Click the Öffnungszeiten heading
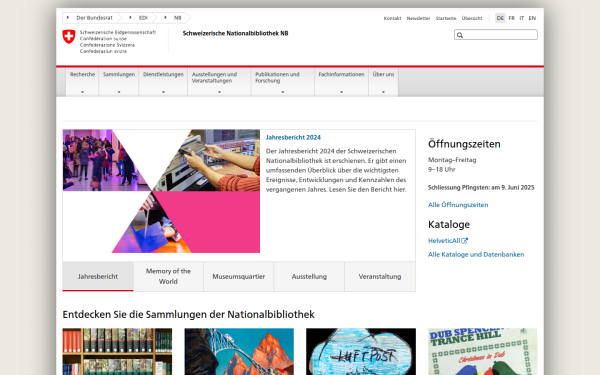This screenshot has width=600, height=375. [464, 144]
